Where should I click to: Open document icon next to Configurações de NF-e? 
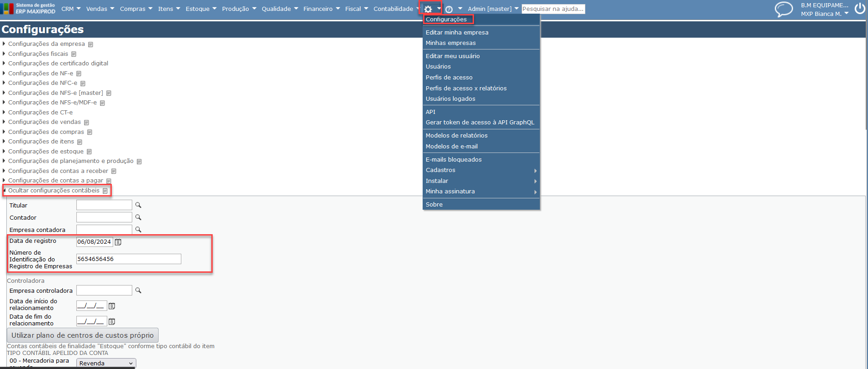[x=79, y=74]
